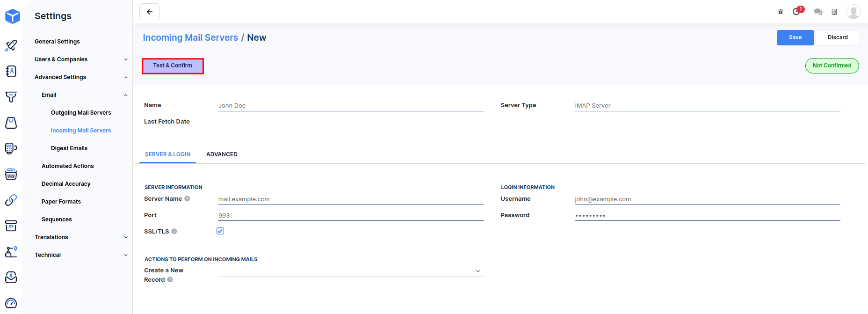This screenshot has height=314, width=868.
Task: Open the conversations chat bubbles icon
Action: 818,12
